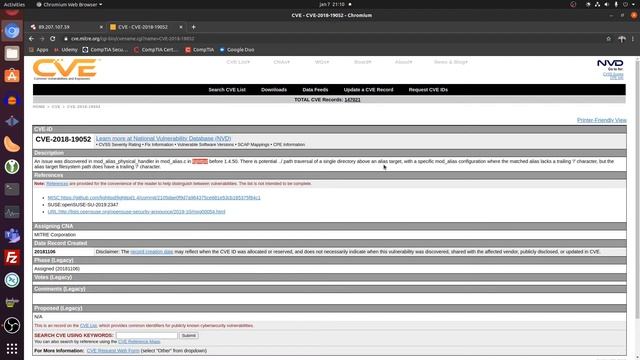
Task: Open a new browser tab
Action: [x=193, y=27]
